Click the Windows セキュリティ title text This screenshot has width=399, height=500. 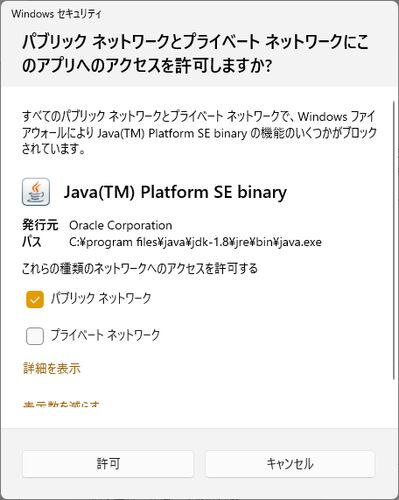tap(56, 14)
